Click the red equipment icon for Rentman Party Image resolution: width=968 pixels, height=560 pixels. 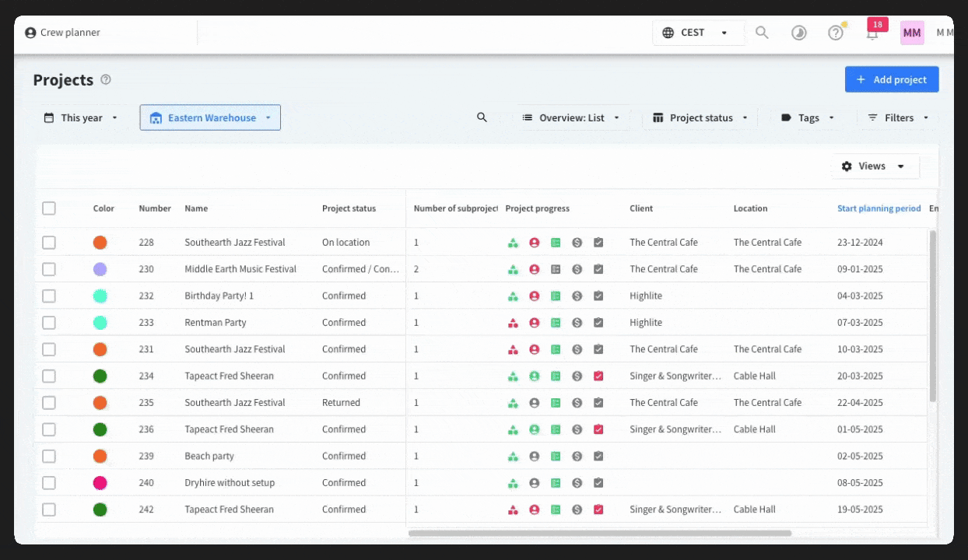513,323
